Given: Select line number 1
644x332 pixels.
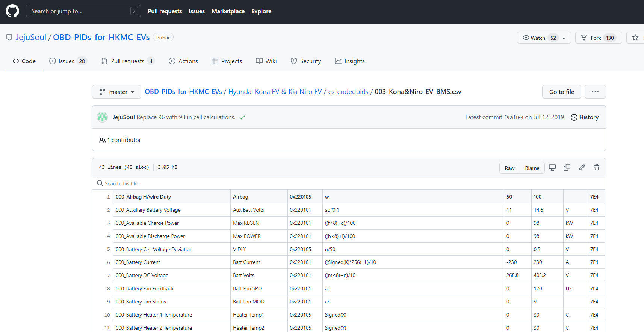Looking at the screenshot, I should (x=108, y=197).
